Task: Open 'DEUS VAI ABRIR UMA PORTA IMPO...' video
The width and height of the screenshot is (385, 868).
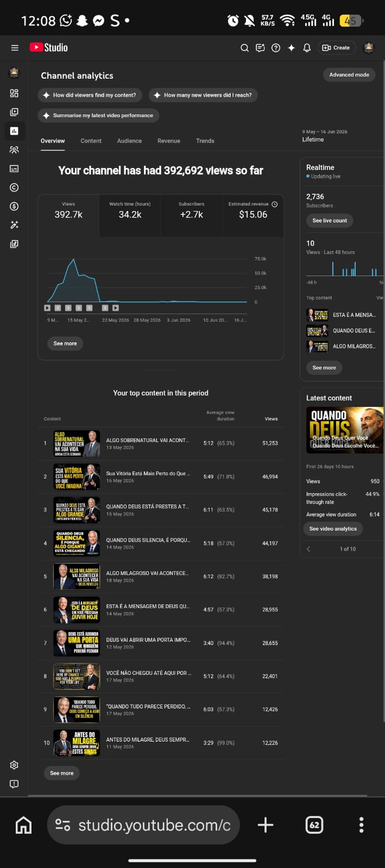Action: click(161, 643)
